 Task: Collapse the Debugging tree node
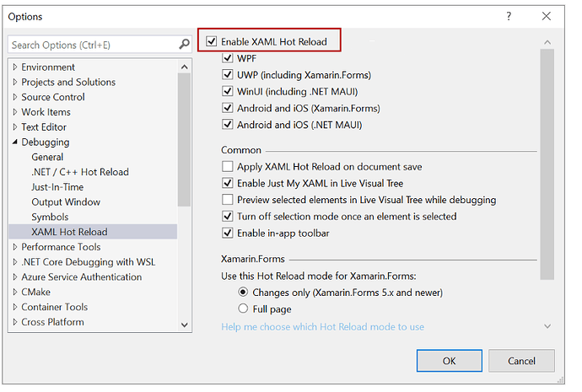(15, 142)
